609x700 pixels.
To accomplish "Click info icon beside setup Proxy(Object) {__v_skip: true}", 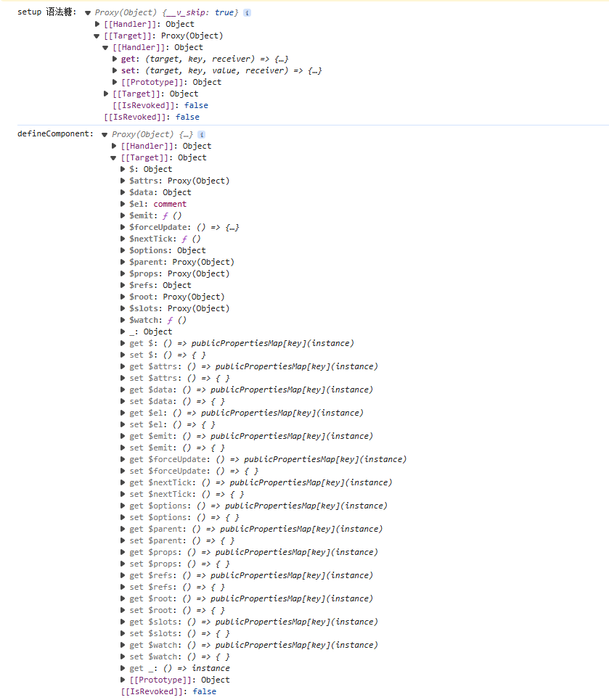I will (248, 13).
